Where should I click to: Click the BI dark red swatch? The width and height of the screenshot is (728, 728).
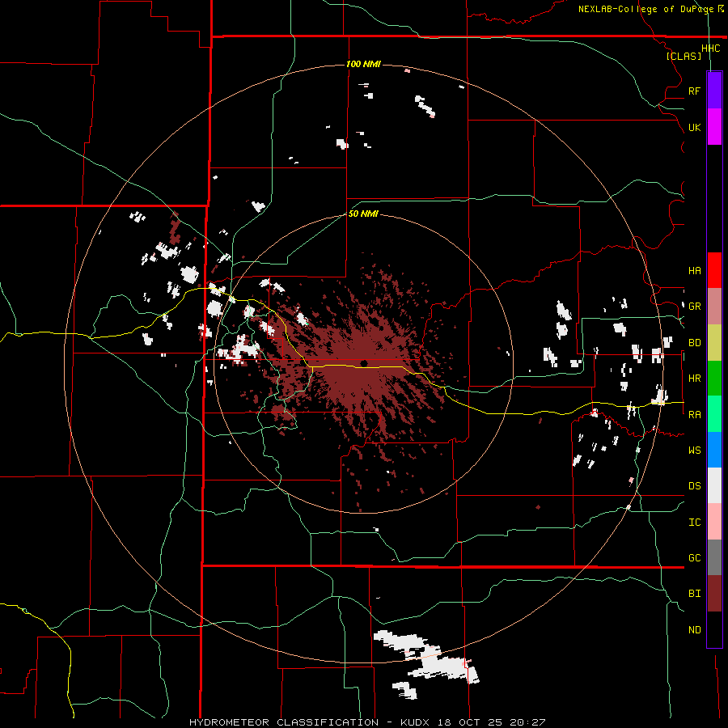714,594
